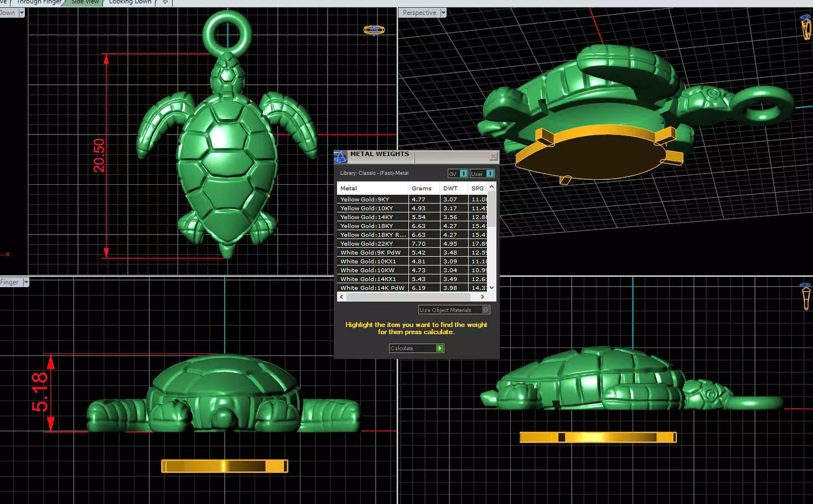Click the Calculate button
The width and height of the screenshot is (813, 504).
click(x=416, y=348)
